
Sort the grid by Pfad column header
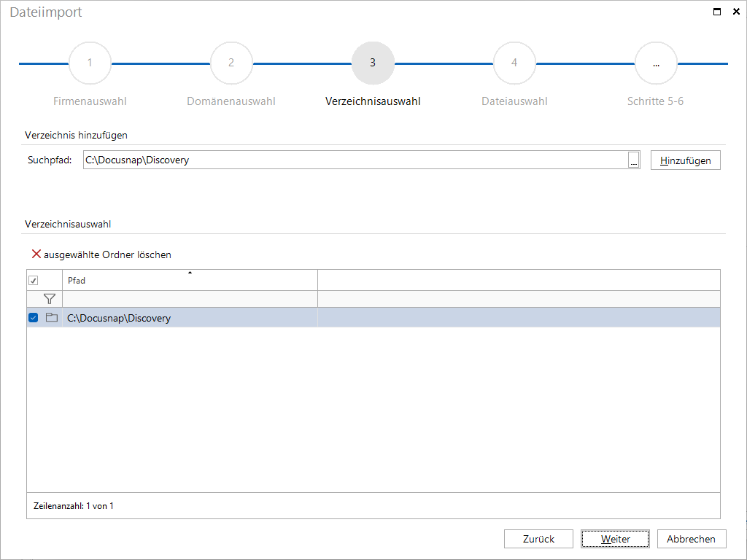[190, 281]
